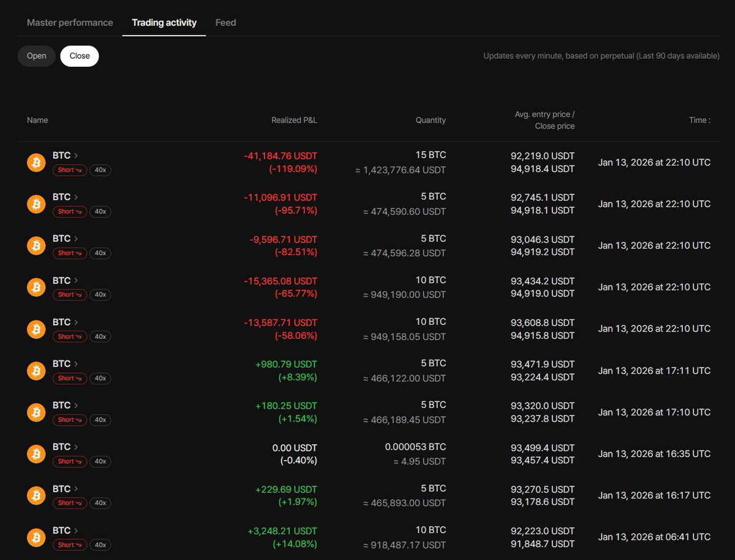Image resolution: width=735 pixels, height=560 pixels.
Task: Click Short badge in -11,096.91 USDT row
Action: [x=70, y=211]
